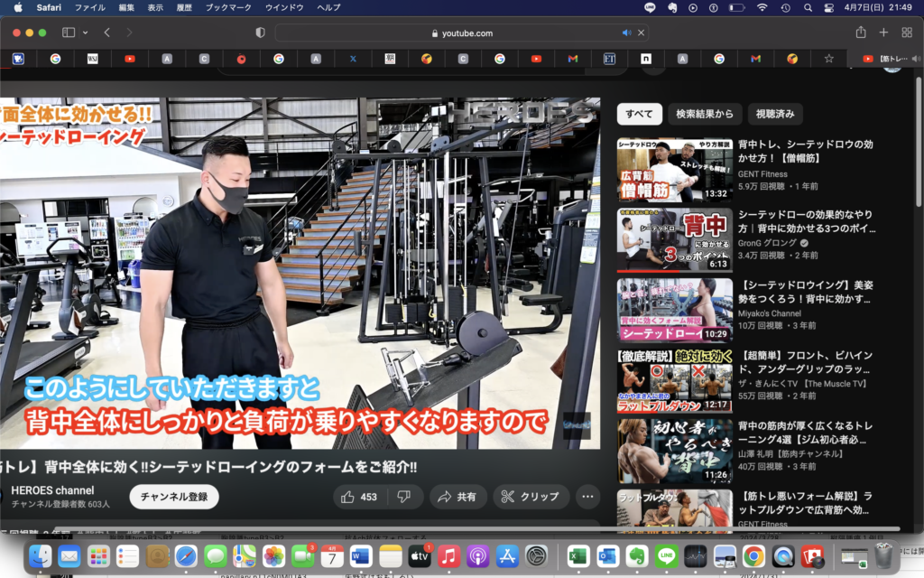This screenshot has height=578, width=924.
Task: Click the privacy shield icon
Action: point(261,33)
